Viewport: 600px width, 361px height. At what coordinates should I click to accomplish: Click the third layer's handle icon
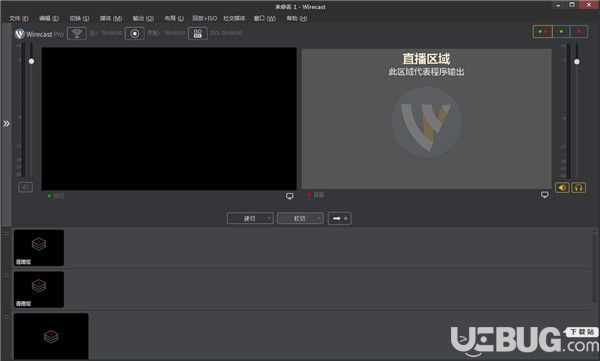click(x=7, y=317)
